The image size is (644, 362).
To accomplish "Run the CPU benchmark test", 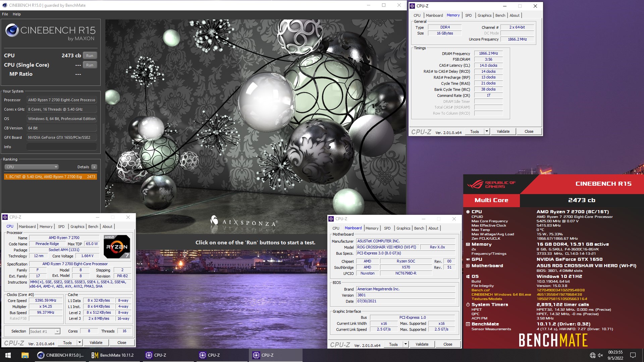I will [x=90, y=56].
